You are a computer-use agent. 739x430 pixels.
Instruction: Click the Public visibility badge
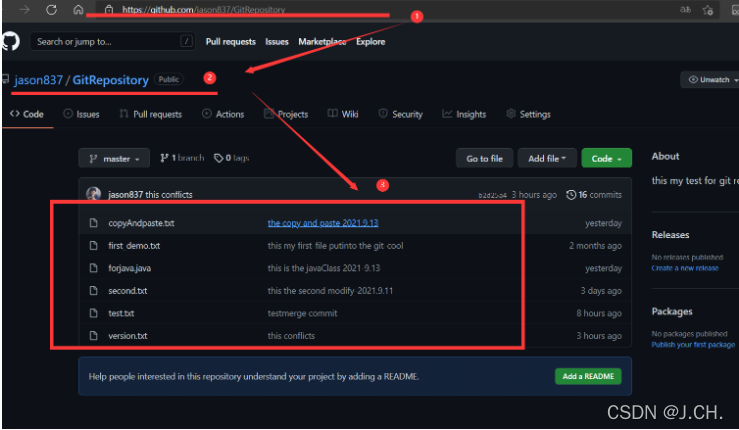[x=169, y=79]
